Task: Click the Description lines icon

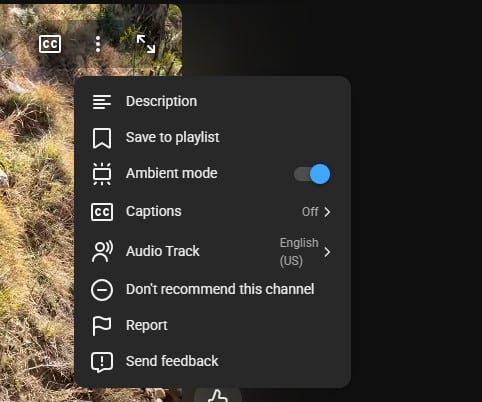Action: point(102,102)
